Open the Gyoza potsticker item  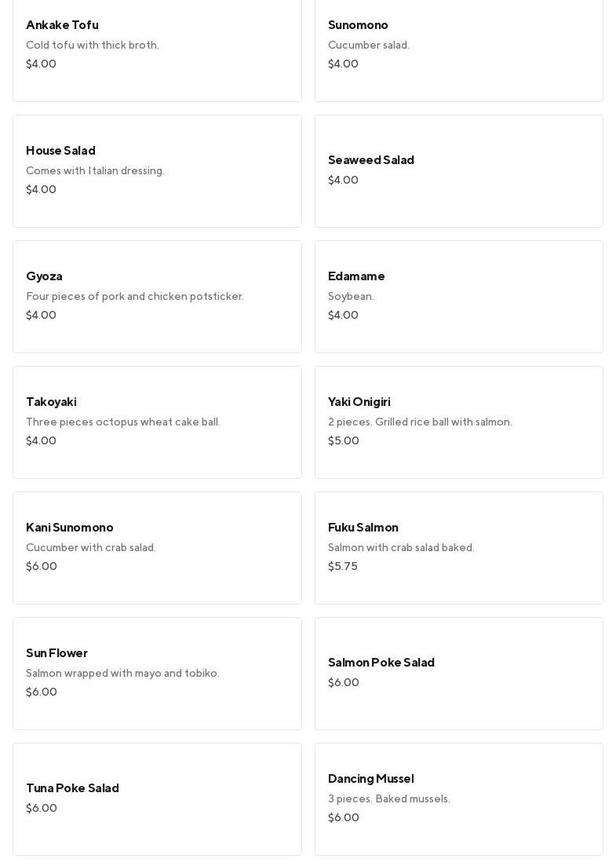pyautogui.click(x=157, y=296)
